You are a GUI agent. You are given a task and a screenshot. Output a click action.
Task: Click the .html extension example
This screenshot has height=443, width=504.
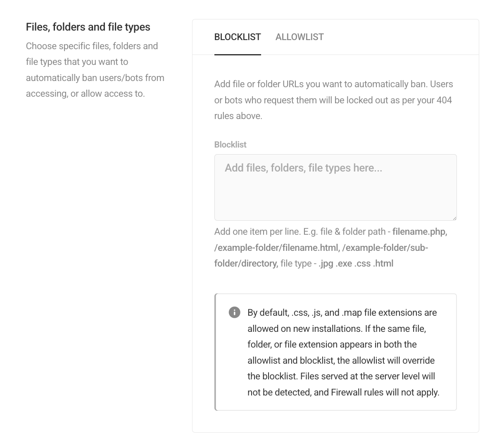[383, 263]
